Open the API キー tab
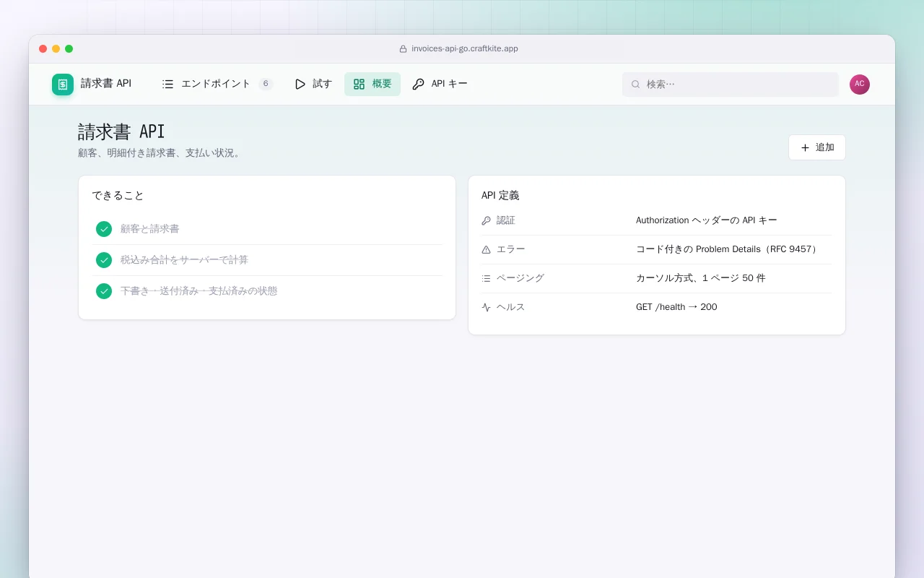The width and height of the screenshot is (924, 578). click(x=440, y=84)
